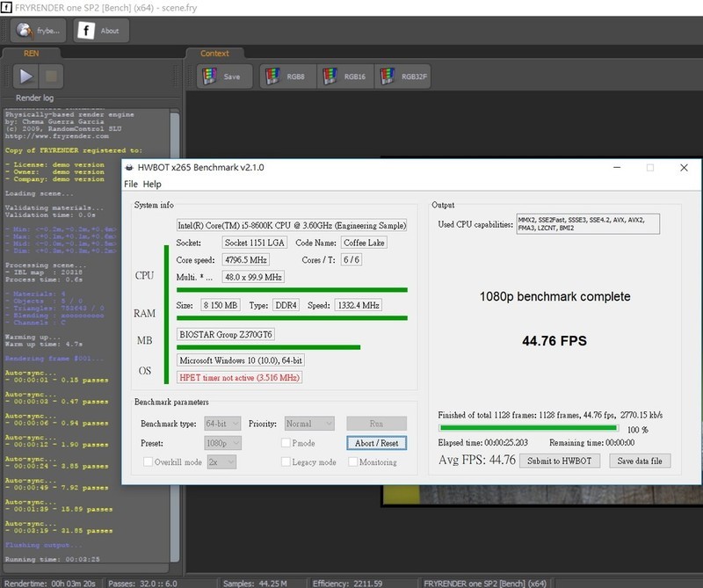Click Submit to HWBOT button

click(560, 461)
